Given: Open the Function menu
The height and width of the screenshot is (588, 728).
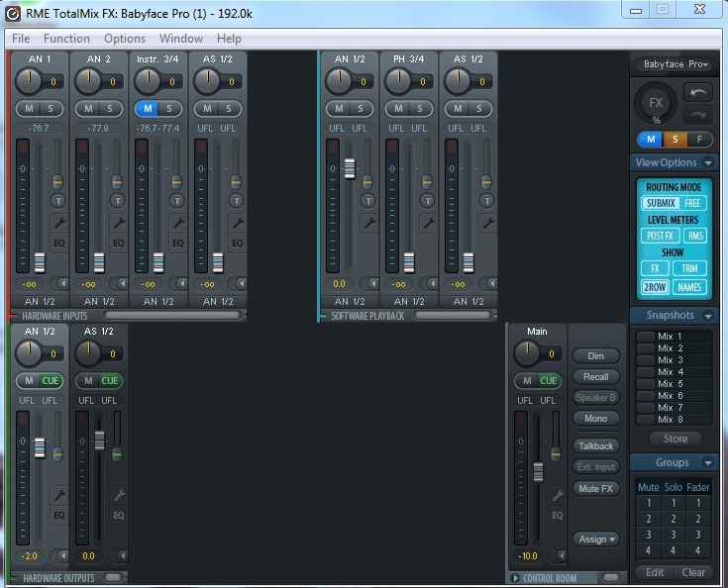Looking at the screenshot, I should click(66, 39).
